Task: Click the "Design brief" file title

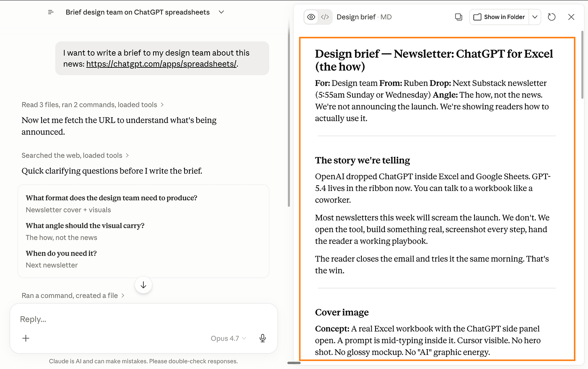Action: 356,17
